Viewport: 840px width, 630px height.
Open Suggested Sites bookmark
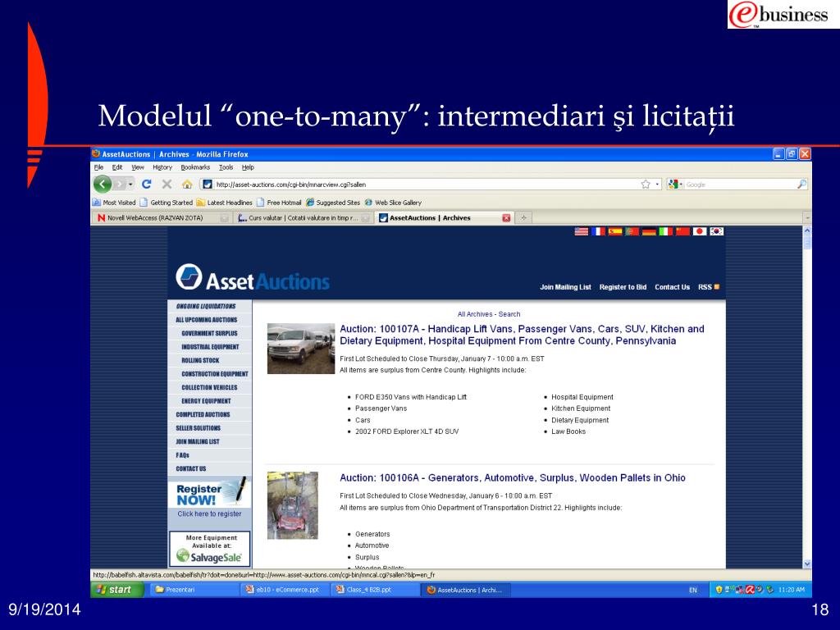pos(333,203)
